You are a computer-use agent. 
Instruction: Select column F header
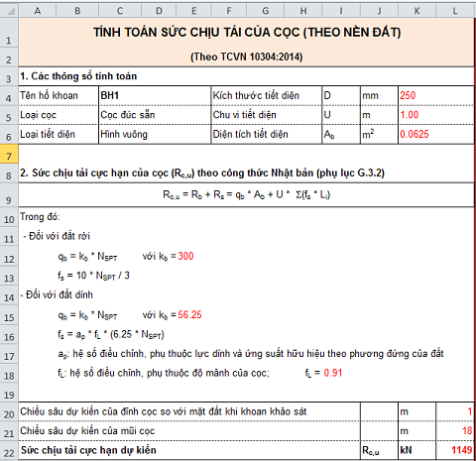(229, 11)
